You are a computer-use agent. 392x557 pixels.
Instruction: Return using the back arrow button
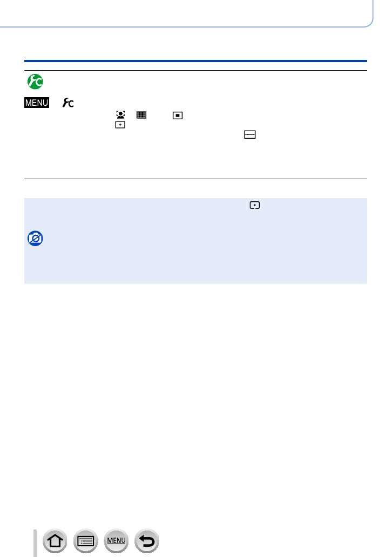tap(147, 541)
